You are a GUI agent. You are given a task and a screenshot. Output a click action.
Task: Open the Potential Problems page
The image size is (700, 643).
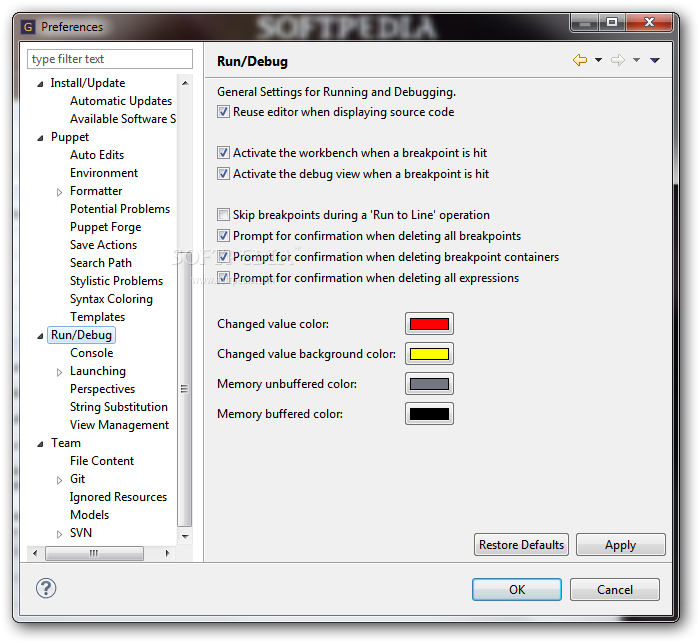click(x=120, y=209)
